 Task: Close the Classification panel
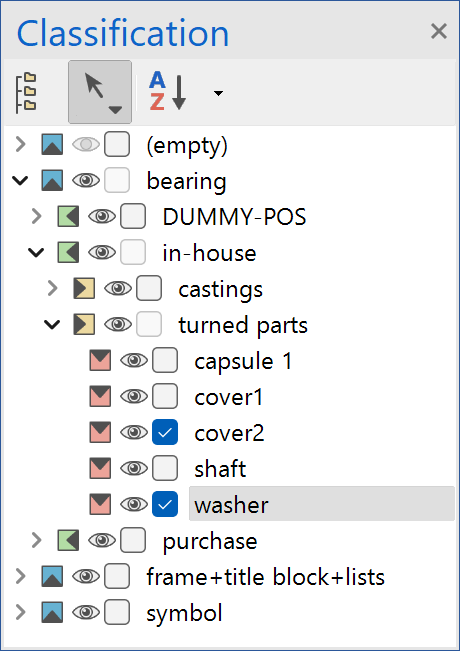click(438, 32)
